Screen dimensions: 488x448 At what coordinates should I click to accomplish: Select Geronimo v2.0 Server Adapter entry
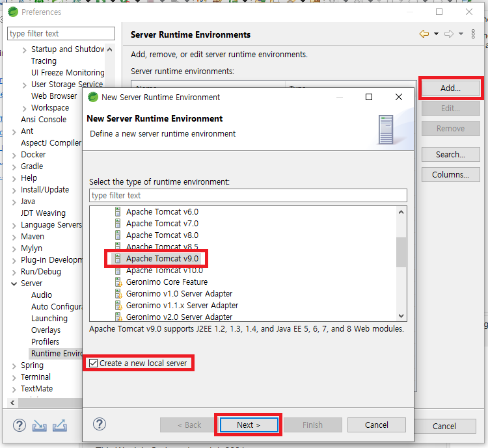tap(180, 317)
